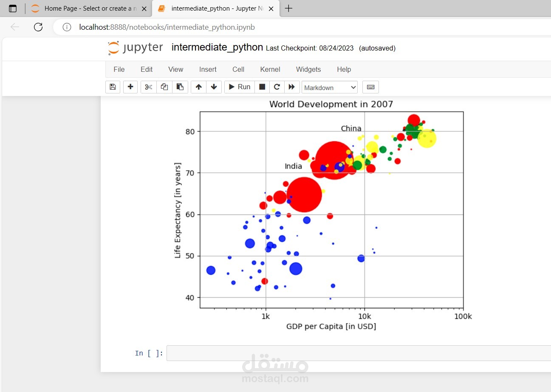Insert a cell below with the plus icon
Screen dimensions: 551x392
tap(130, 87)
